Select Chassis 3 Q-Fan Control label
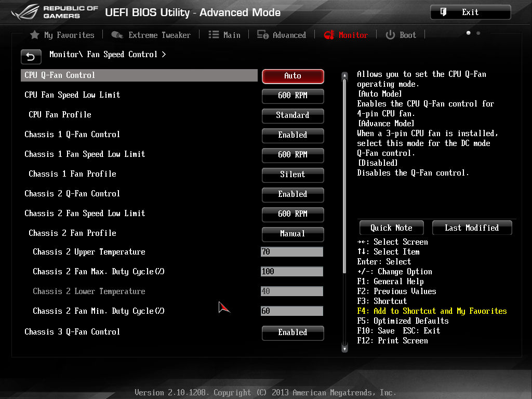The height and width of the screenshot is (399, 532). point(72,331)
